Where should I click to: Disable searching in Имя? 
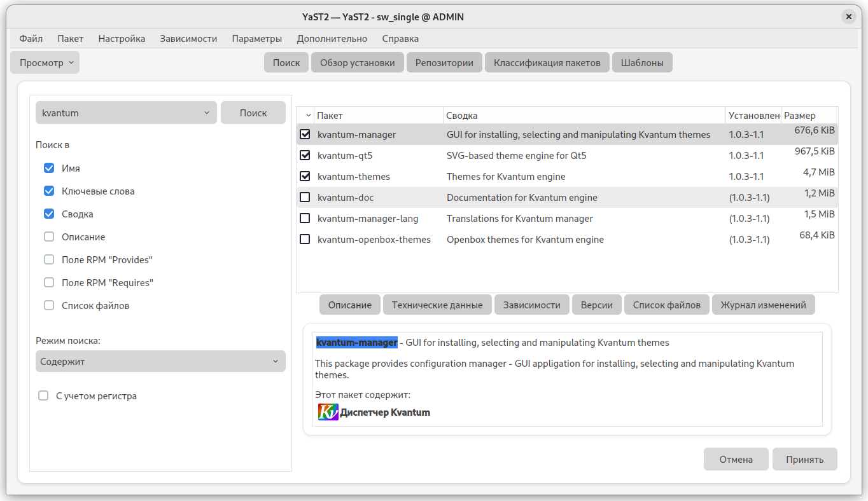point(49,168)
